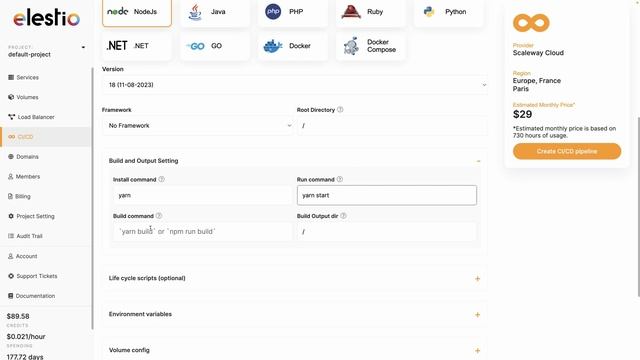Click Build command help icon
Viewport: 640px width, 360px height.
[x=159, y=216]
